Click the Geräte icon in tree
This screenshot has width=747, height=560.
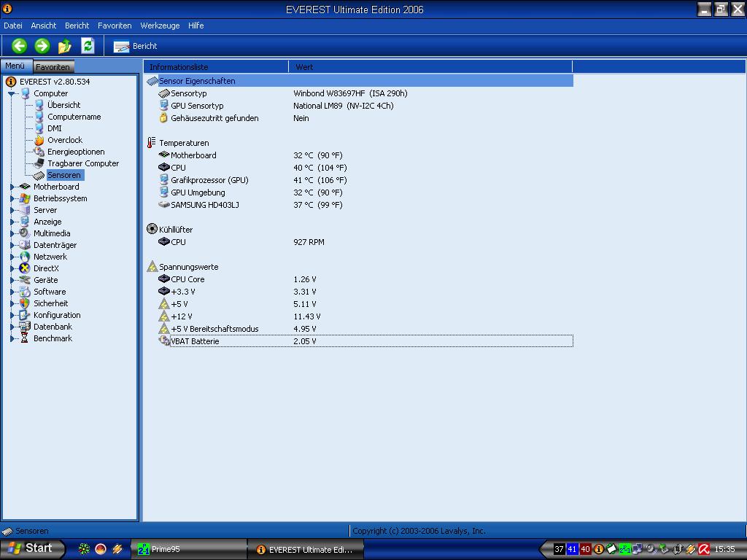tap(25, 280)
